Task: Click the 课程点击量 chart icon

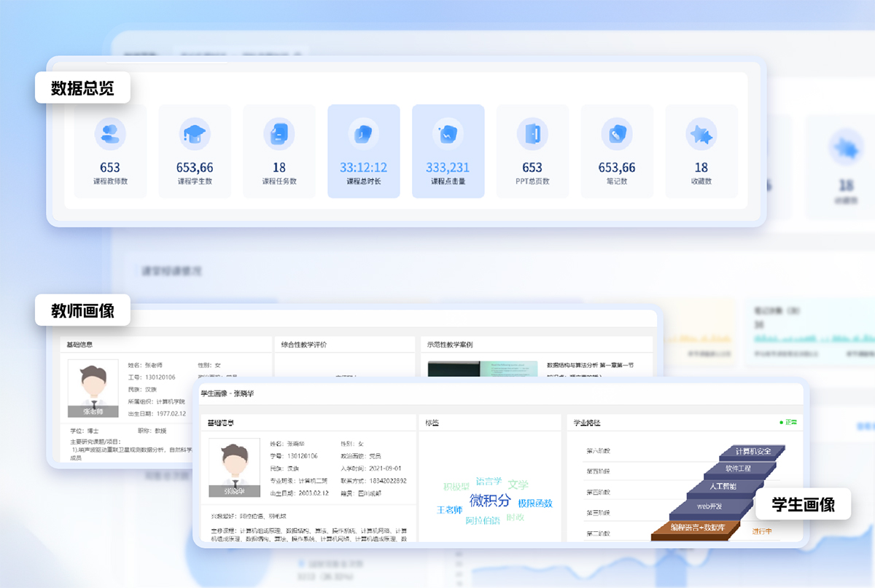Action: coord(448,134)
